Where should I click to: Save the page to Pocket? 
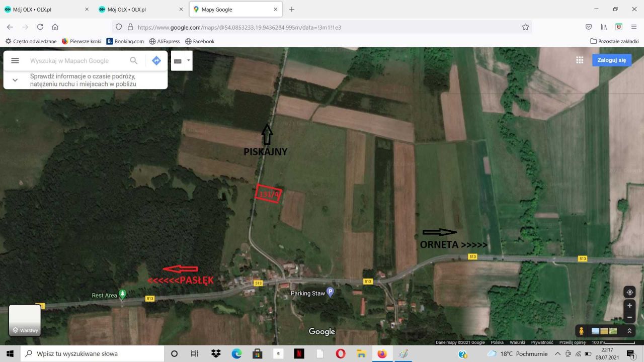(x=589, y=27)
